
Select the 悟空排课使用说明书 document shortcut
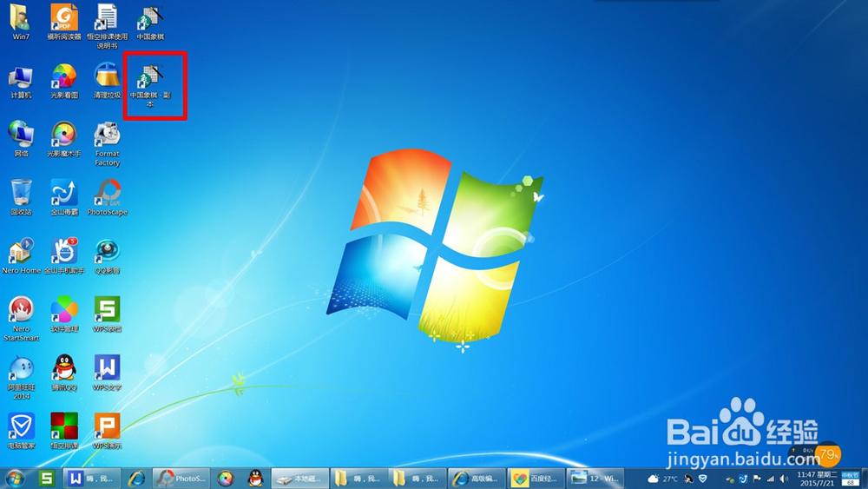point(107,26)
